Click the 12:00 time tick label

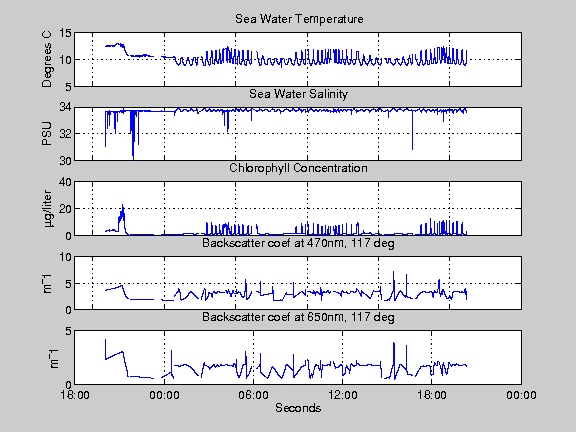coord(342,395)
